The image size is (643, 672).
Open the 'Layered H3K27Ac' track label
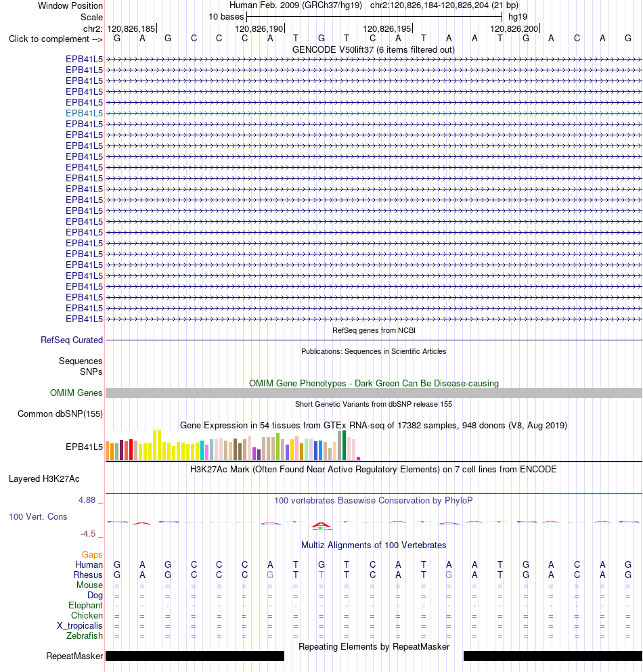click(x=44, y=478)
